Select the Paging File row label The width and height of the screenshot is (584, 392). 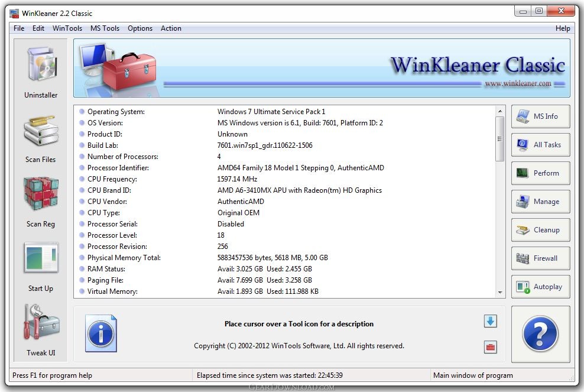tap(105, 280)
